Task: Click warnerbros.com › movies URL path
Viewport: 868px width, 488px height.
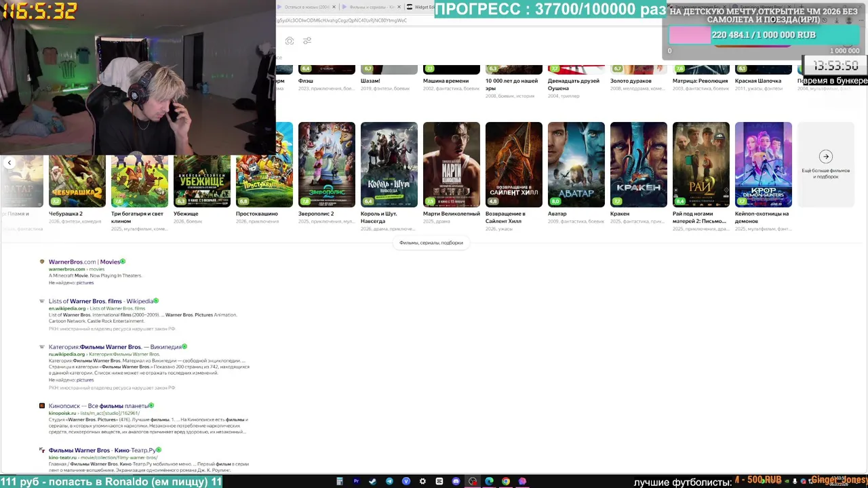Action: click(77, 269)
